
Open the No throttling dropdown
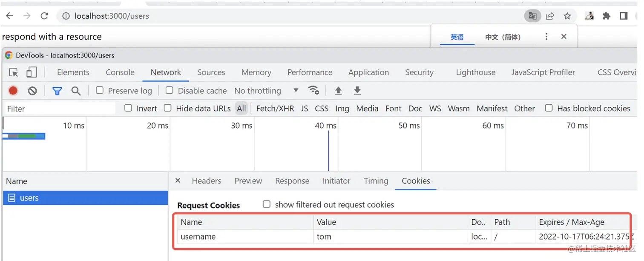pyautogui.click(x=266, y=91)
